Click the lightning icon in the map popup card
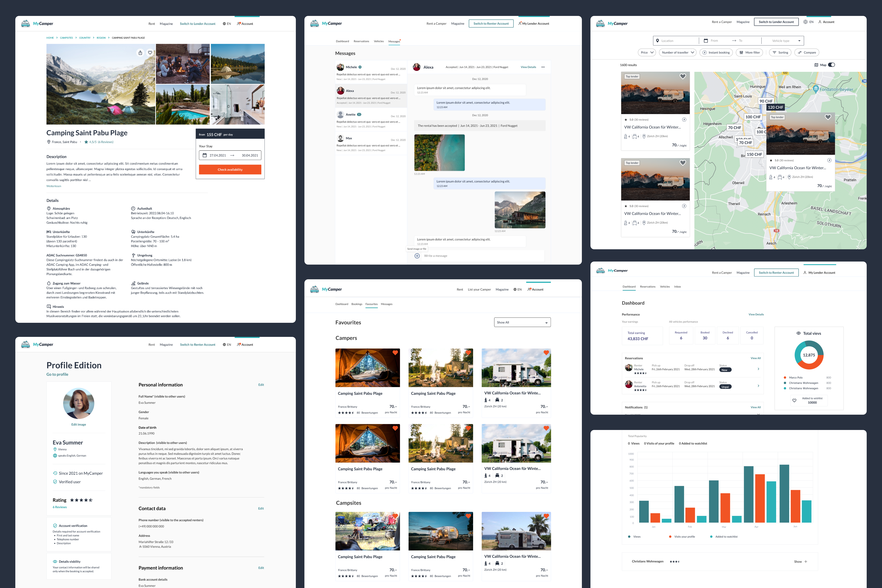Image resolution: width=882 pixels, height=588 pixels. tap(829, 160)
